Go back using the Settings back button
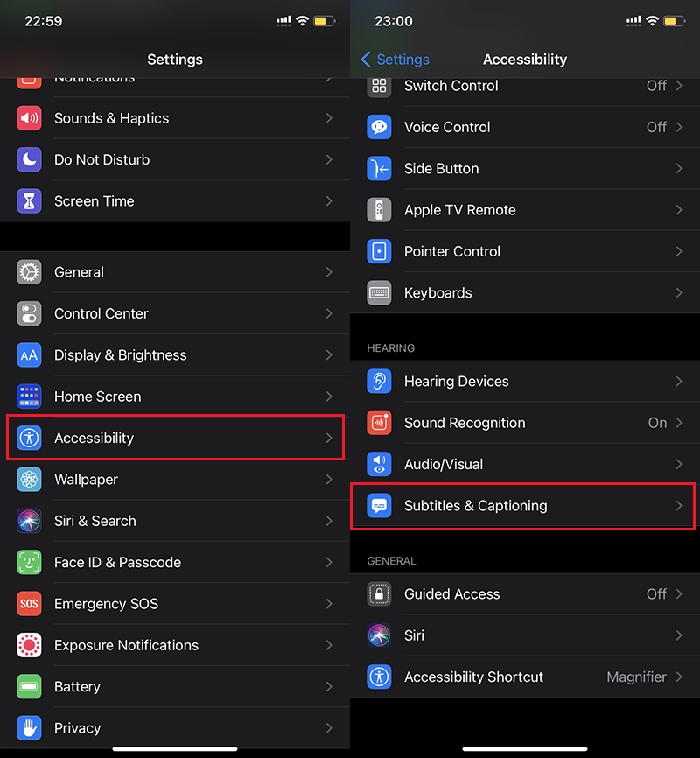The width and height of the screenshot is (700, 758). [395, 60]
